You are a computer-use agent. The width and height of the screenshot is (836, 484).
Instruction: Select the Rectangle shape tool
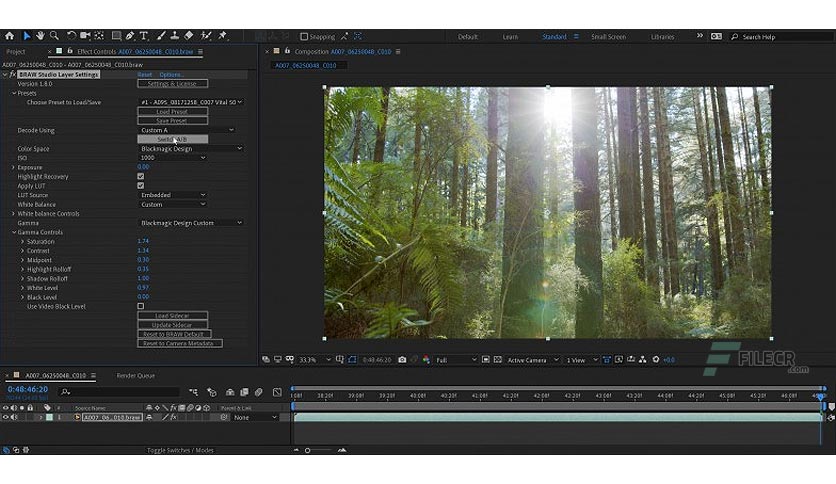(x=116, y=36)
